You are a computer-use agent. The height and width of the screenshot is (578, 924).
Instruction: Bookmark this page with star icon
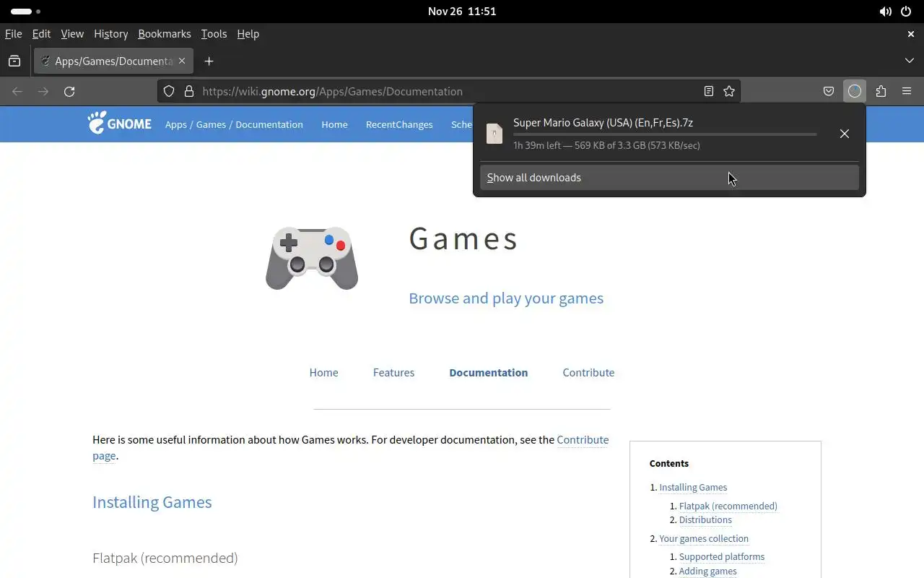tap(729, 92)
